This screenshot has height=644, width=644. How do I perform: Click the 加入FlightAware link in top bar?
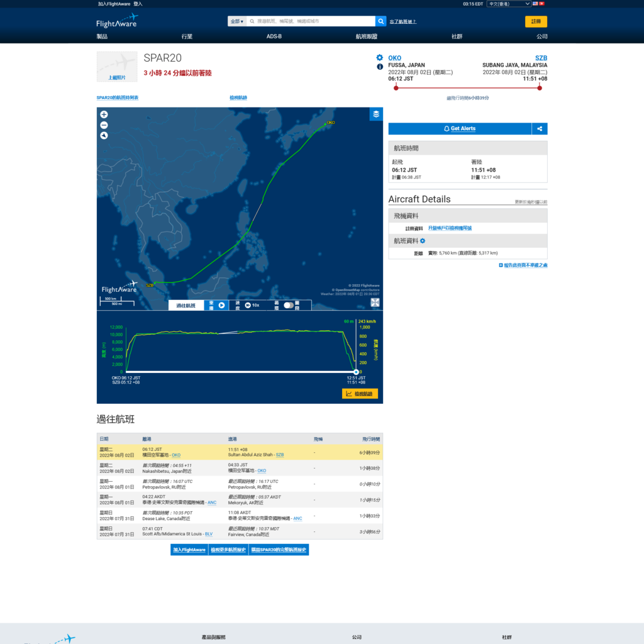point(114,4)
